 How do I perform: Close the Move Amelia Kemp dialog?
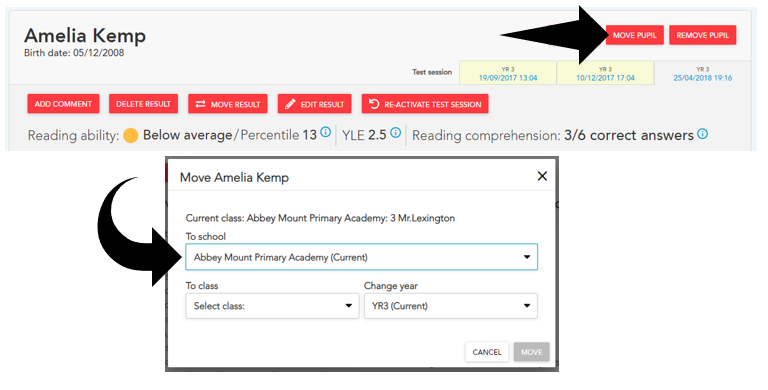[x=542, y=176]
